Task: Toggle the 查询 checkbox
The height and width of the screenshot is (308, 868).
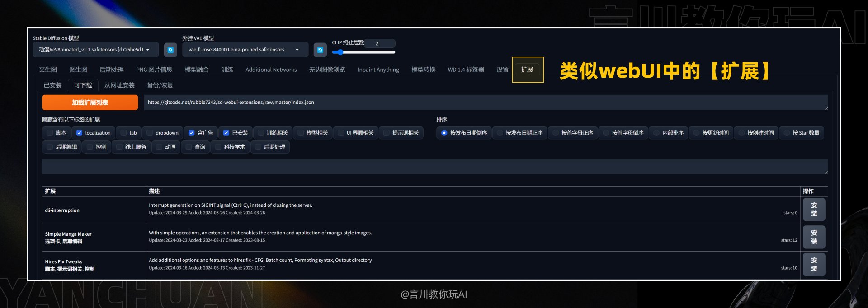Action: (x=189, y=147)
